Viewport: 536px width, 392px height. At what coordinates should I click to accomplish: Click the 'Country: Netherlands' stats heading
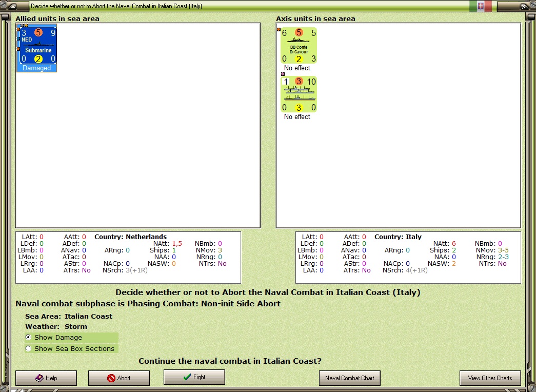[131, 237]
